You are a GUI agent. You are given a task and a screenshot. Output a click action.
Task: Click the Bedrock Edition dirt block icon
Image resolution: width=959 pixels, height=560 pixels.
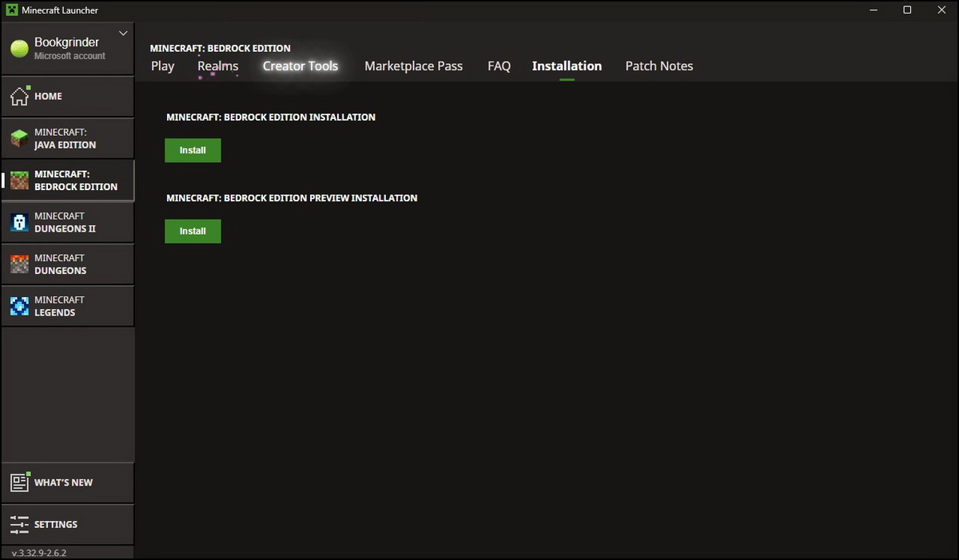[19, 180]
